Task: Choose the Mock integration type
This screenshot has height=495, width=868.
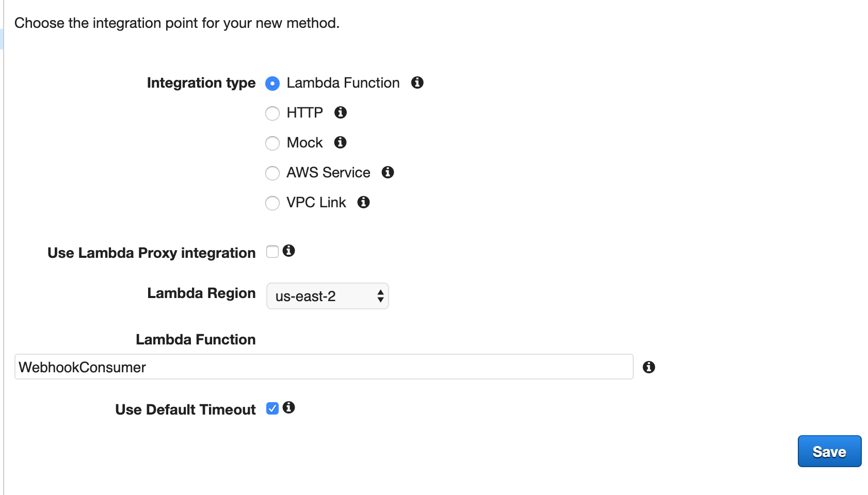Action: (272, 143)
